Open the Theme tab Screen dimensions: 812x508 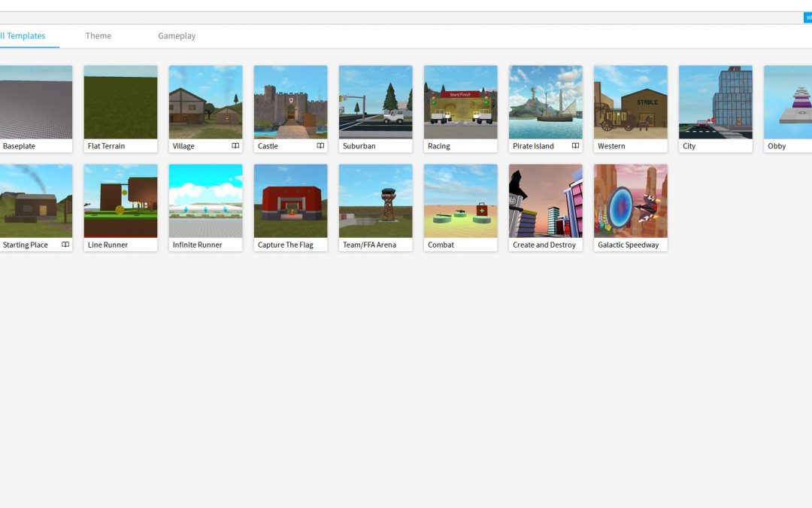98,36
